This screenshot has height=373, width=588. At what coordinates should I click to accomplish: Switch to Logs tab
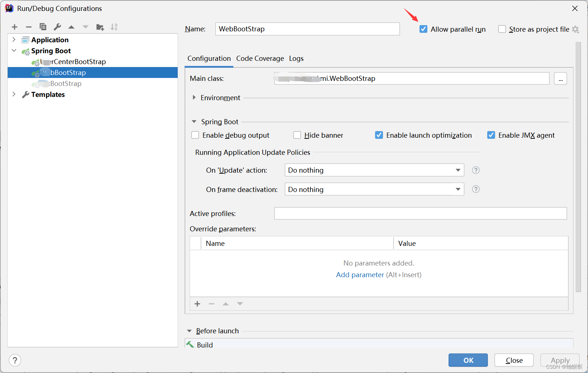tap(296, 58)
